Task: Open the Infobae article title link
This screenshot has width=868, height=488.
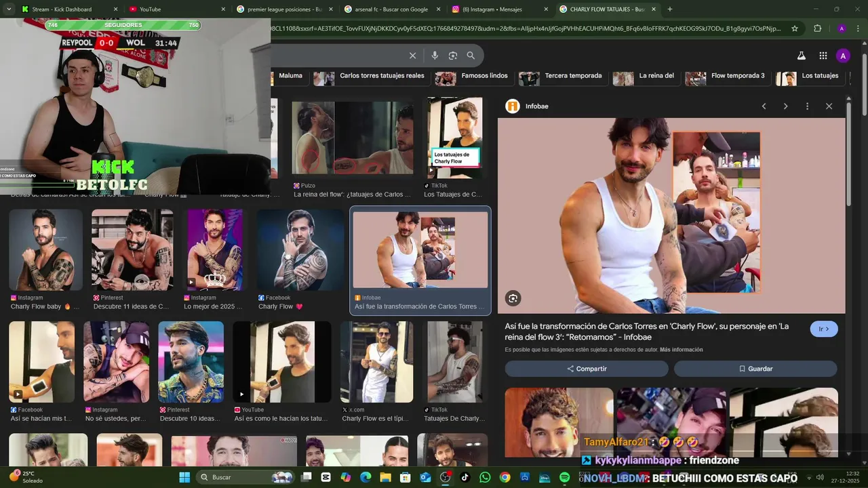Action: tap(647, 331)
